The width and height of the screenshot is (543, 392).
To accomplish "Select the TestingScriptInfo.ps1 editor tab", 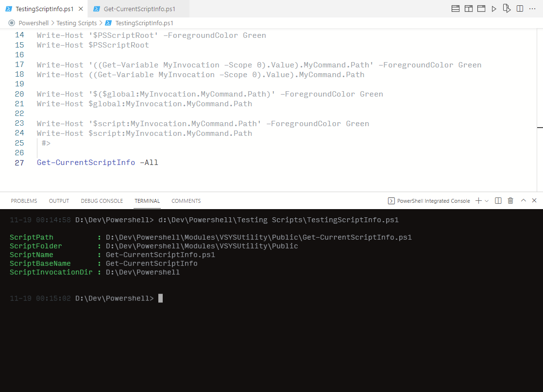I will tap(44, 9).
